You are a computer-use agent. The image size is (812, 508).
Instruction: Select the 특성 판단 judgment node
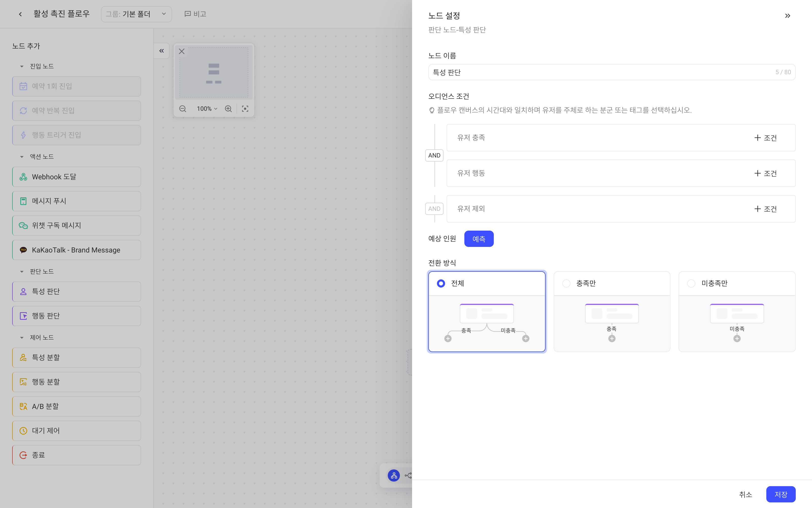coord(76,291)
